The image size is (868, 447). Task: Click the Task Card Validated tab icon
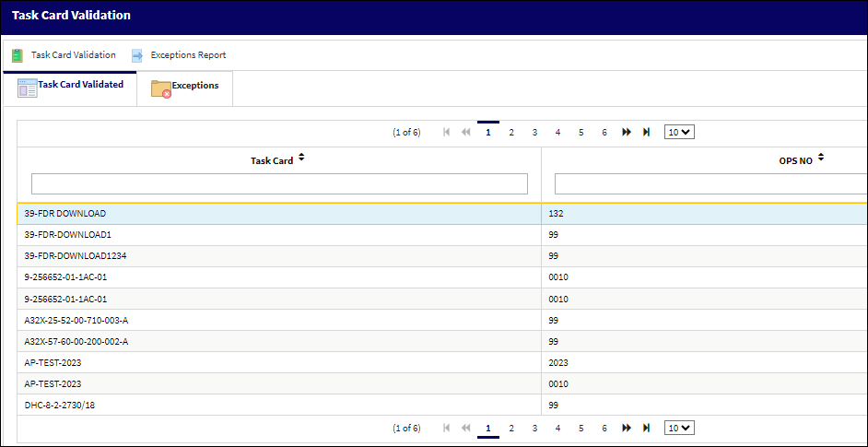pyautogui.click(x=27, y=88)
